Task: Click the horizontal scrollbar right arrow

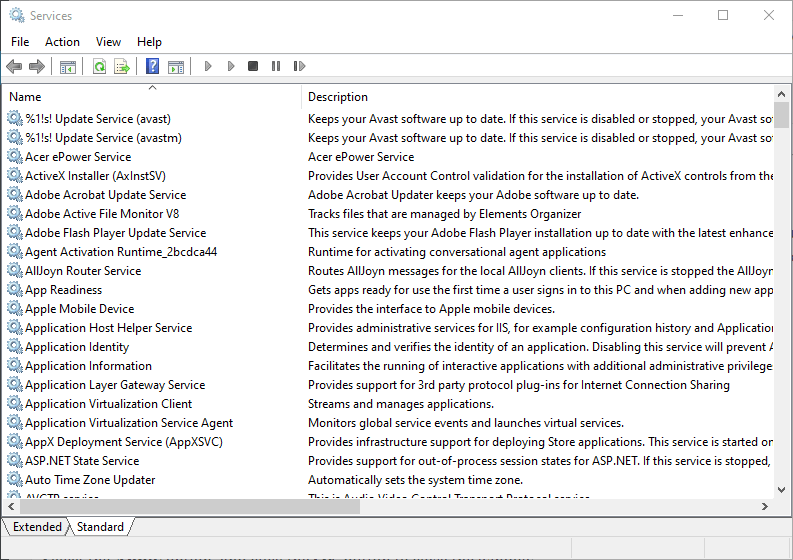Action: pyautogui.click(x=765, y=506)
